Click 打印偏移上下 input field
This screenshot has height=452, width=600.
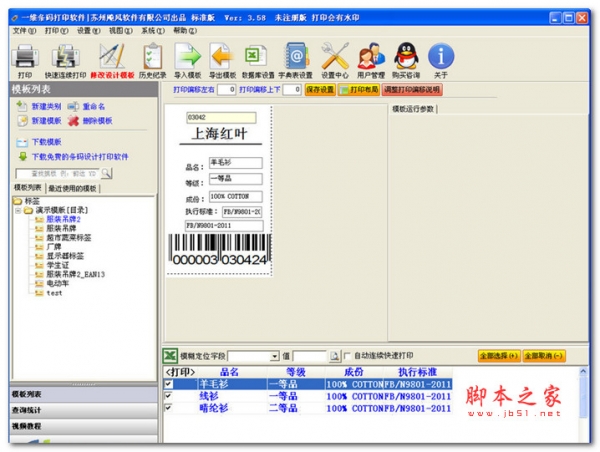click(x=292, y=90)
